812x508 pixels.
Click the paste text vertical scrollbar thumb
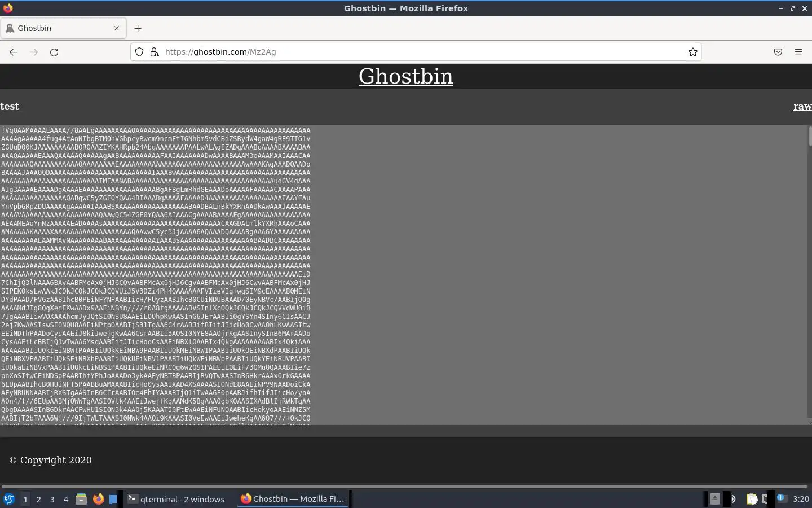[810, 136]
